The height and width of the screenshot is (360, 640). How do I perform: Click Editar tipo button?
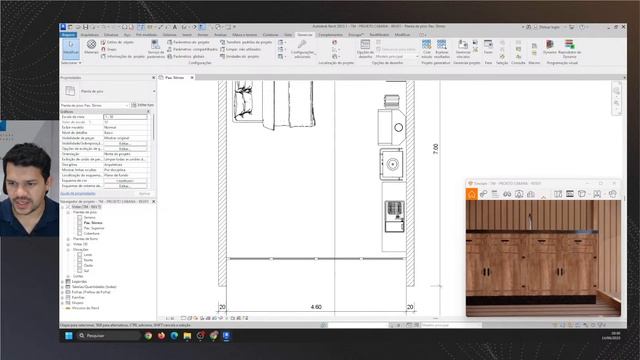[x=142, y=105]
